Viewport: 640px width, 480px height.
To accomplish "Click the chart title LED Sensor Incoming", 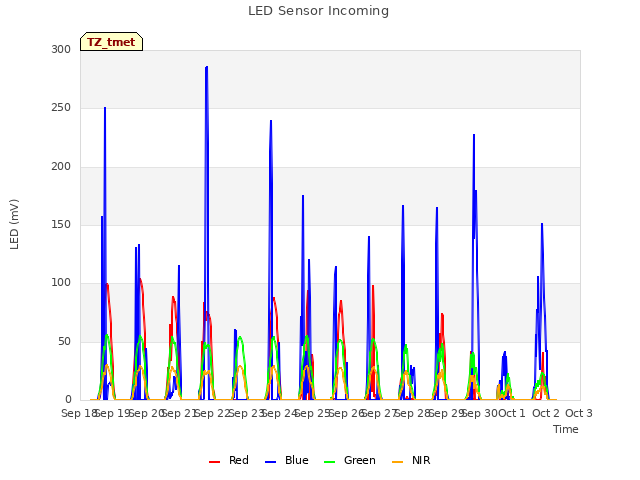I will click(x=318, y=11).
